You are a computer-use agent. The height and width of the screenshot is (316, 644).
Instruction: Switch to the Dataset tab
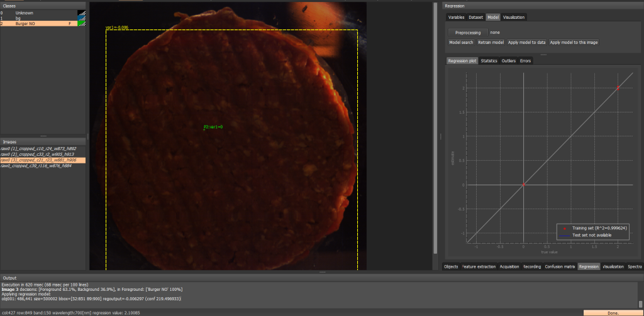476,17
